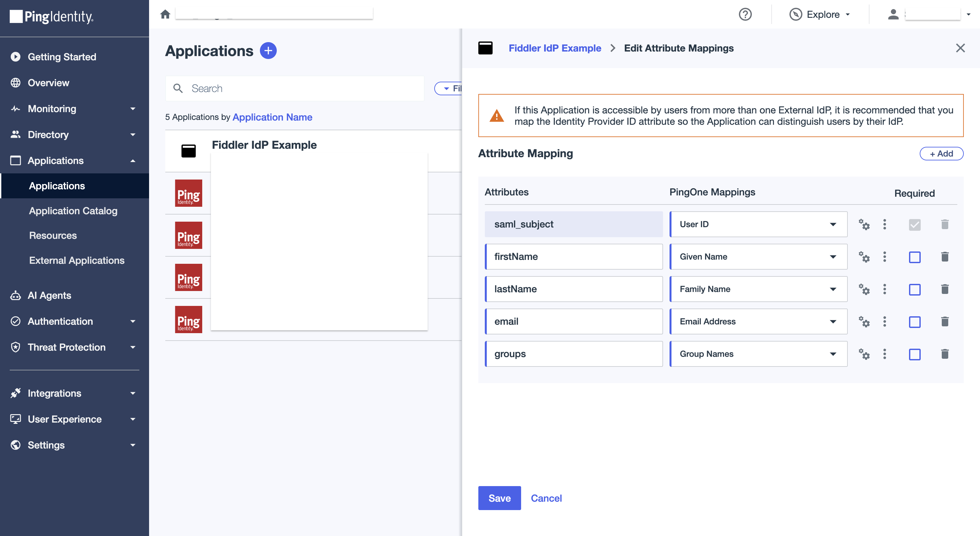Expand the Directory sidebar section

click(74, 135)
